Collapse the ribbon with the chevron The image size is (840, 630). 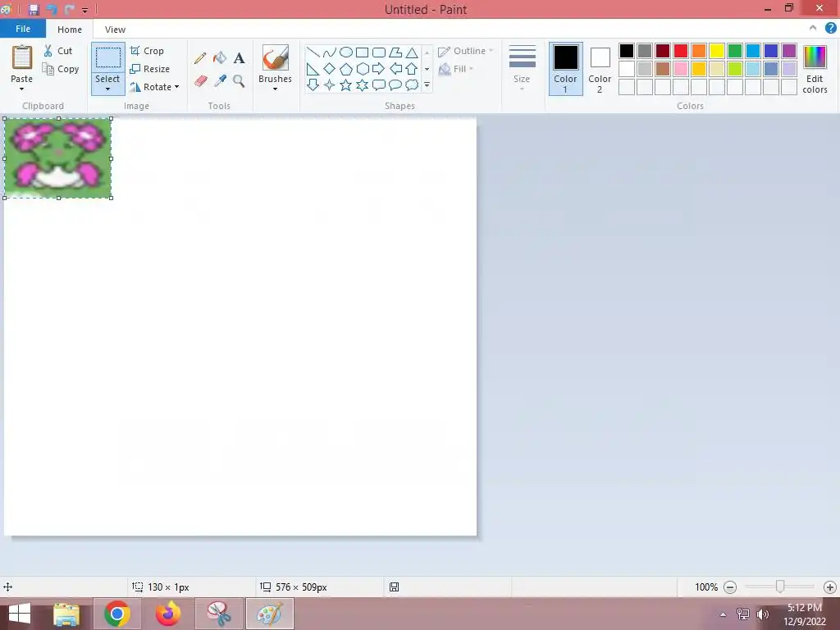click(x=813, y=28)
